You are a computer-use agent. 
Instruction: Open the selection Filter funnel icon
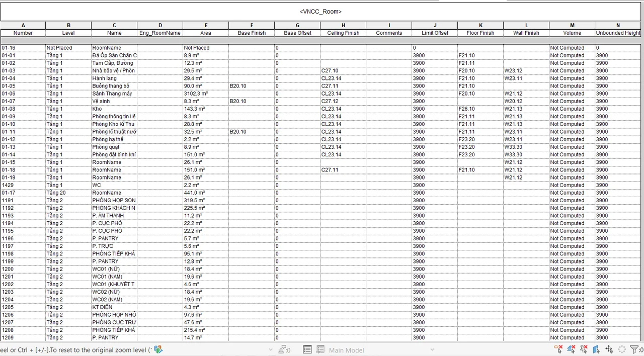click(x=634, y=349)
